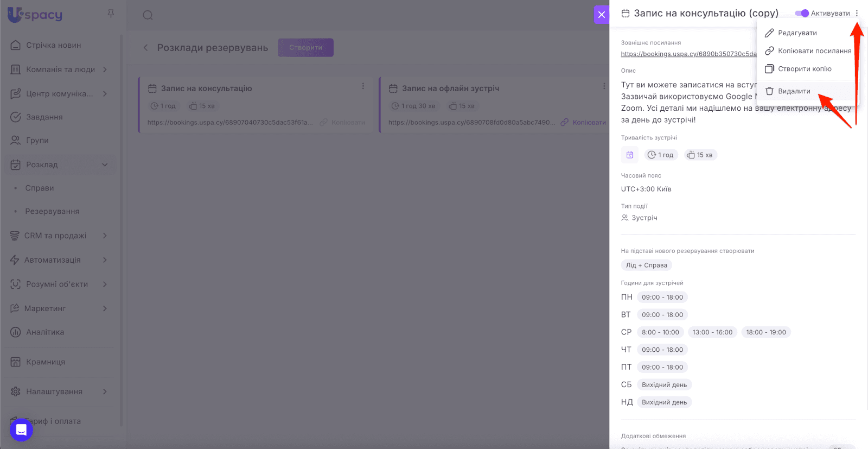
Task: Click the pin icon in the sidebar header
Action: click(111, 14)
